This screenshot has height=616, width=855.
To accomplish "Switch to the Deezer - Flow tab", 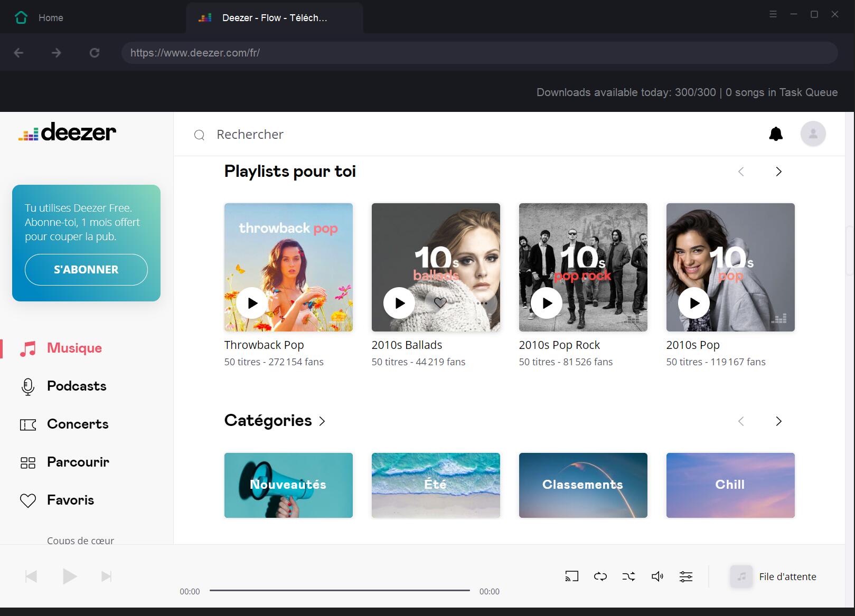I will pos(274,18).
